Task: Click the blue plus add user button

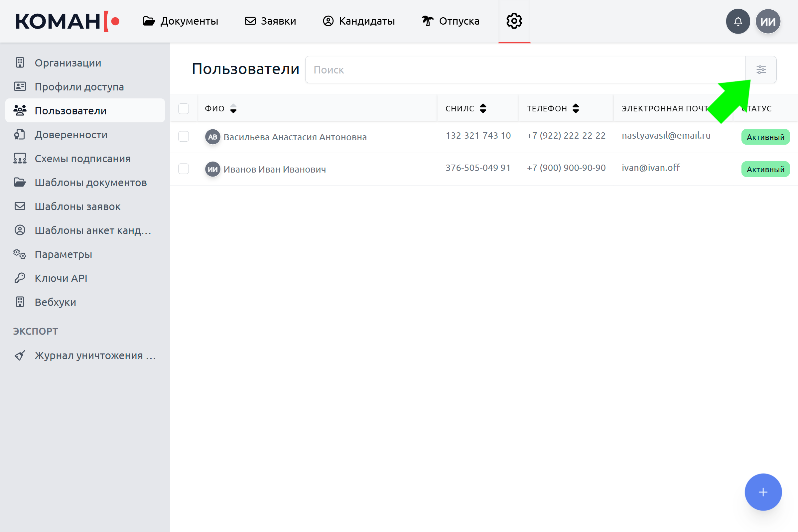Action: tap(763, 492)
